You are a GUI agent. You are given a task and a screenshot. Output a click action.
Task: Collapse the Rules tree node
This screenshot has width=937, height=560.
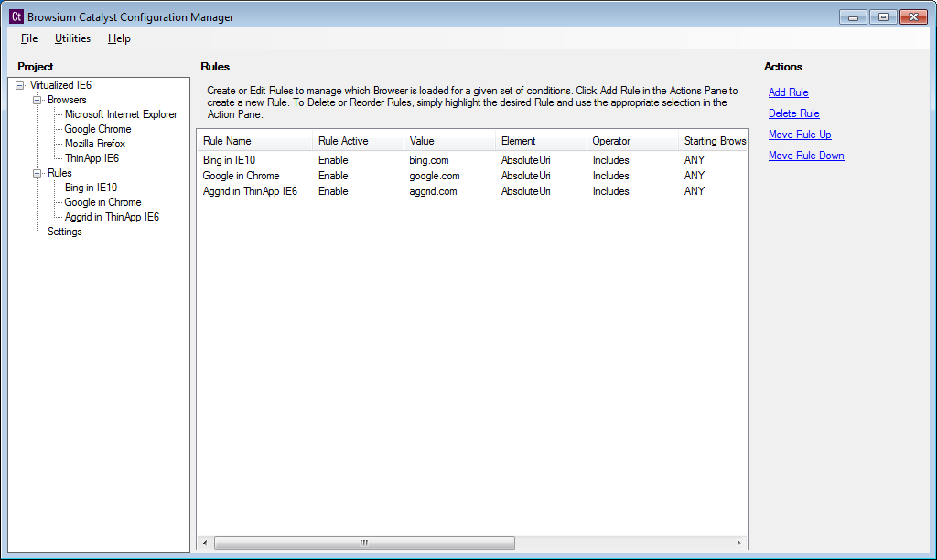click(37, 173)
